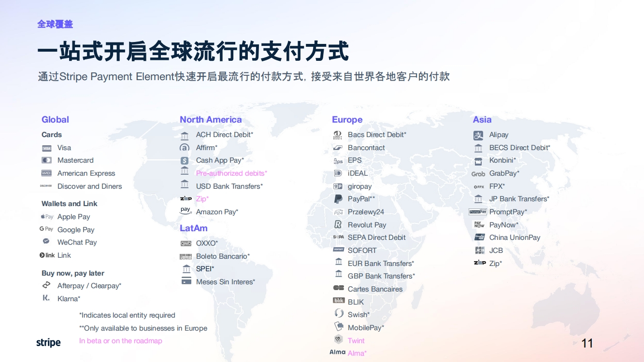Click the Alma* text in pink

click(357, 353)
